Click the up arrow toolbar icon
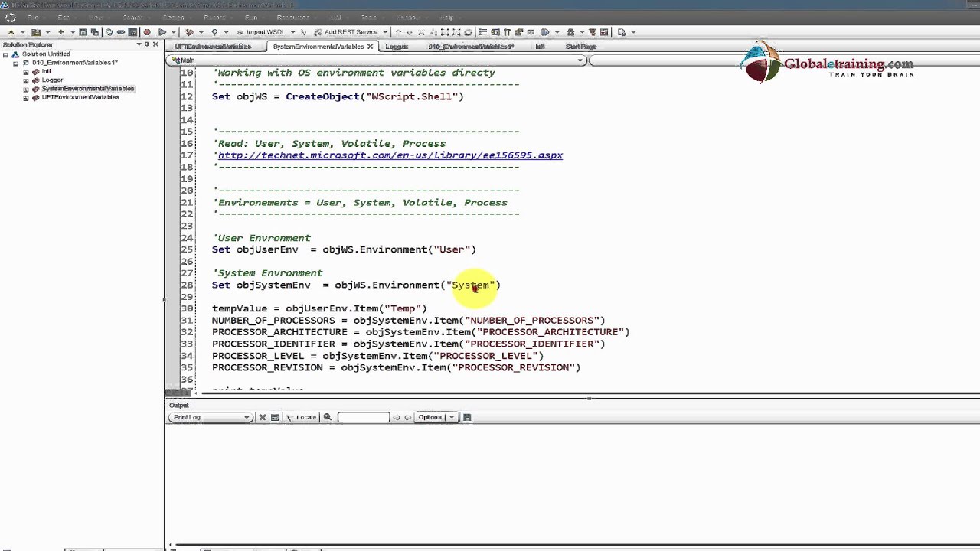The height and width of the screenshot is (551, 980). 398,32
